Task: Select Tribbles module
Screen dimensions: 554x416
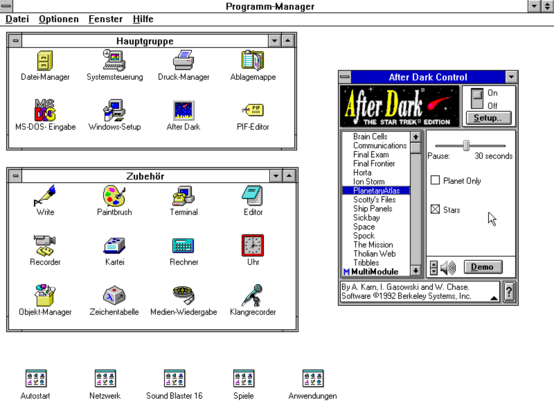Action: [x=366, y=263]
